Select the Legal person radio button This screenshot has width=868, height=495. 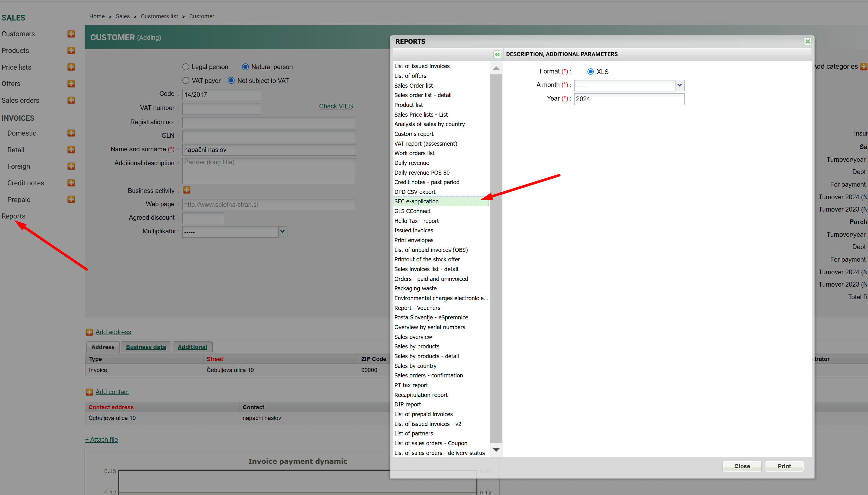coord(186,67)
